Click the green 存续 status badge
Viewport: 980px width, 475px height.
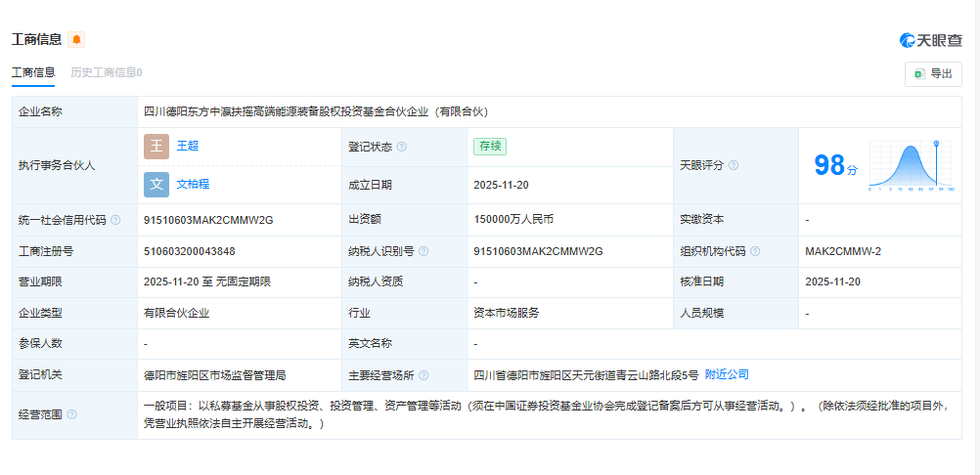[489, 147]
